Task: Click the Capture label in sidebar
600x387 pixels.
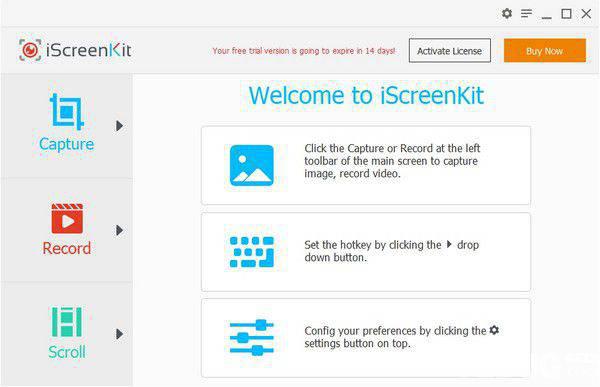Action: [x=67, y=144]
